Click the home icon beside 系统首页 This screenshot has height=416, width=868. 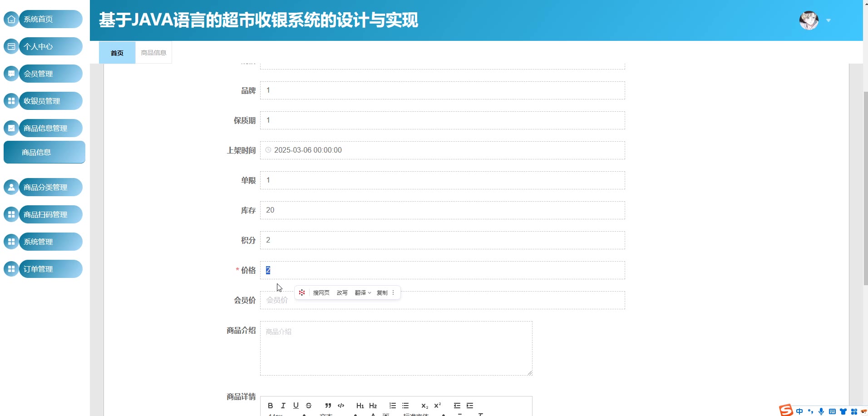pyautogui.click(x=11, y=19)
